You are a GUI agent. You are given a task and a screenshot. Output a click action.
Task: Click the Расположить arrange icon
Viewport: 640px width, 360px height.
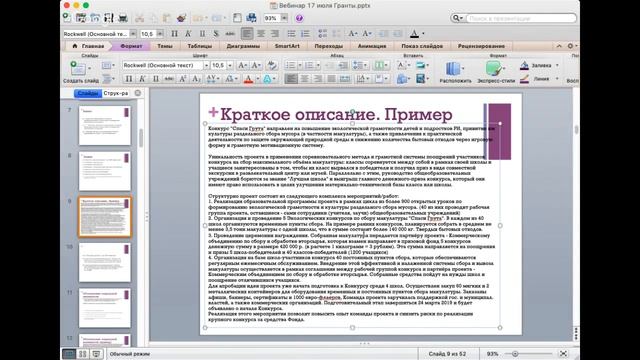pos(453,69)
